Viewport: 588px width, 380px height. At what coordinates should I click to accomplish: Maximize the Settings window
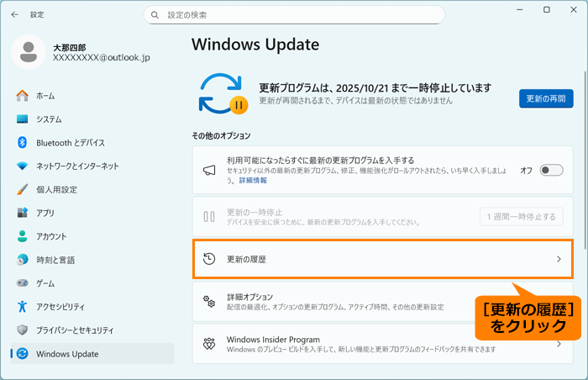tap(547, 10)
